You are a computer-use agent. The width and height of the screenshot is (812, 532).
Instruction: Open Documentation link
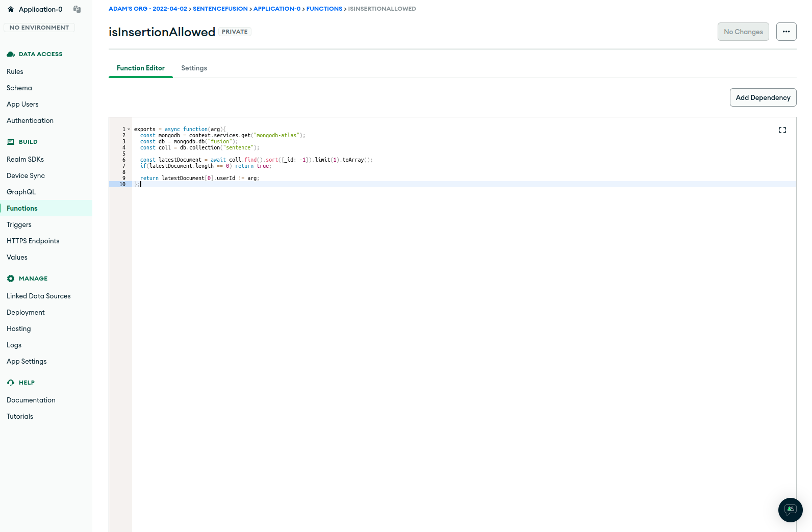[x=31, y=400]
